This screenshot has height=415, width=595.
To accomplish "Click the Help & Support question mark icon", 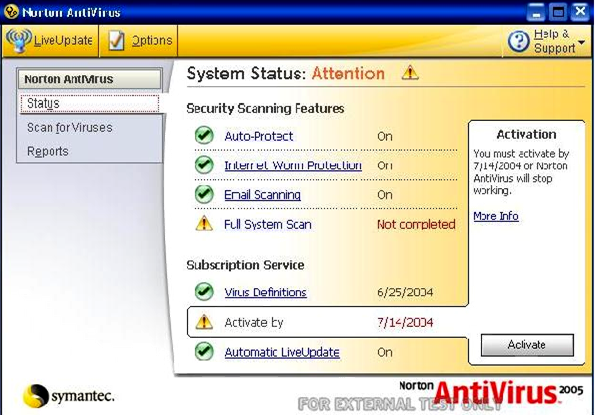I will (518, 41).
